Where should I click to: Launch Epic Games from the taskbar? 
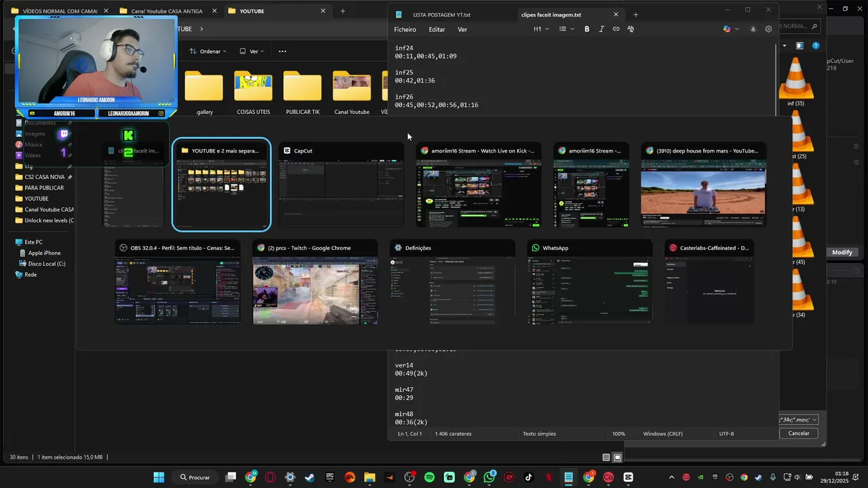coord(330,478)
